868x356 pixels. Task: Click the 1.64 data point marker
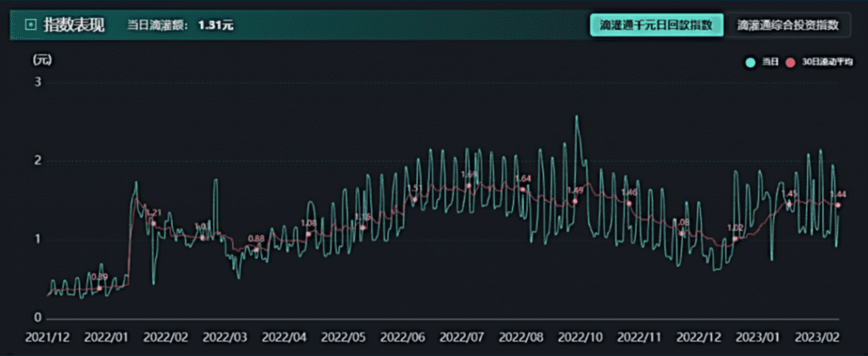[x=523, y=189]
